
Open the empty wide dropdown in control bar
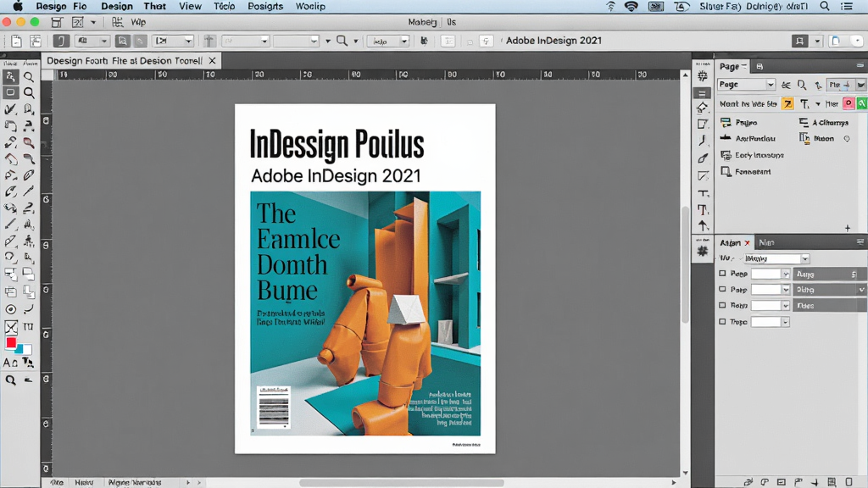pyautogui.click(x=296, y=41)
